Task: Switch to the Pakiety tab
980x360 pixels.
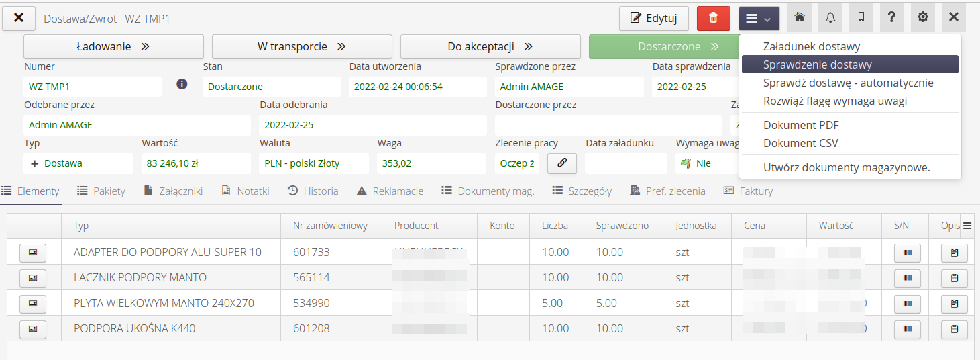Action: 101,191
